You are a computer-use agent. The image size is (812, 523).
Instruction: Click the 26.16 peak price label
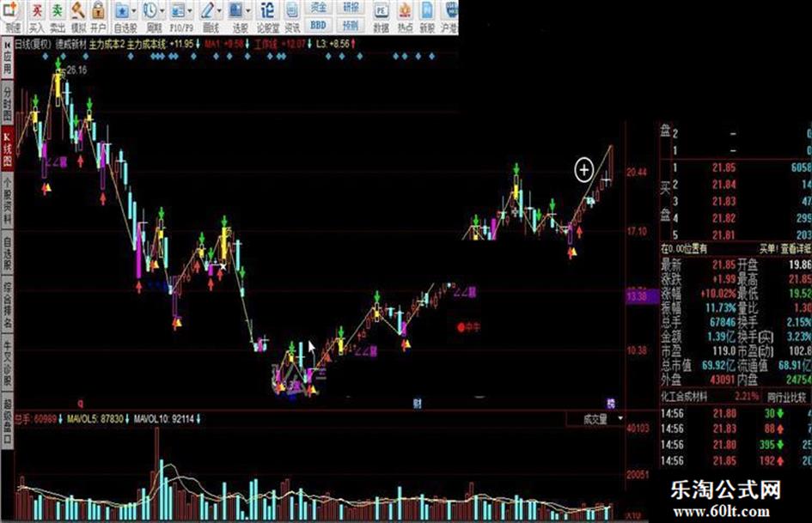coord(77,70)
